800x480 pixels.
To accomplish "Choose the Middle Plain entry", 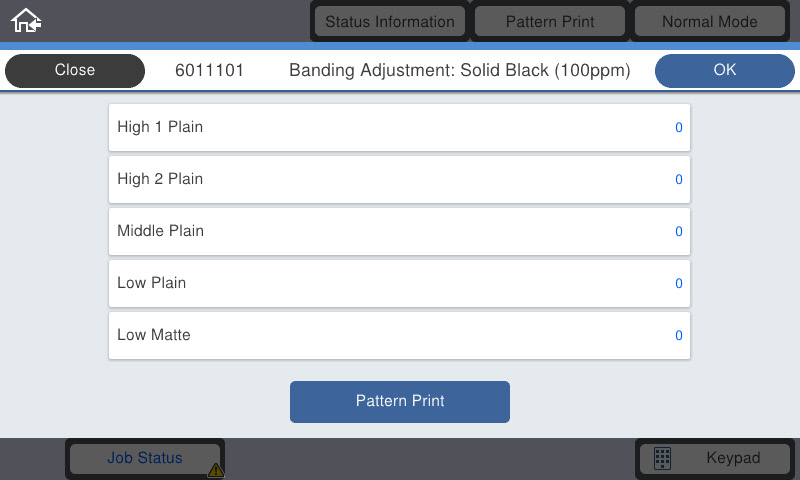I will click(x=399, y=232).
